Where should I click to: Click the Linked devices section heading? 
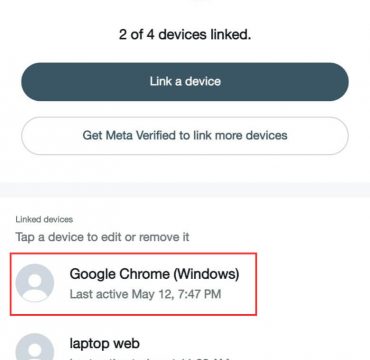coord(44,220)
